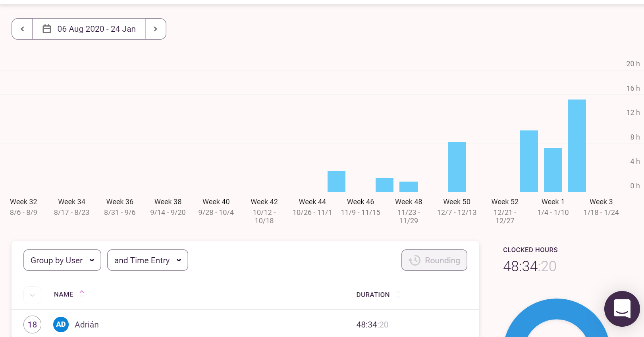Click the Week 44 axis label

click(312, 202)
